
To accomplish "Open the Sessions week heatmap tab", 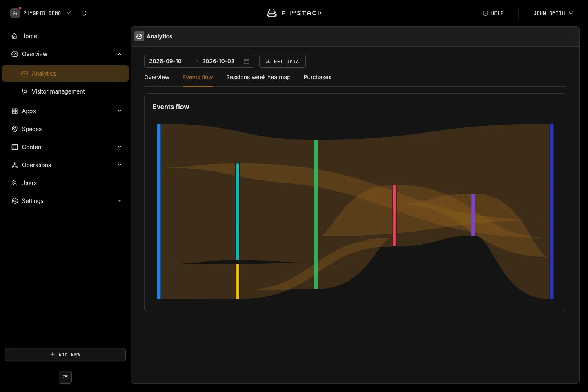I will [258, 77].
